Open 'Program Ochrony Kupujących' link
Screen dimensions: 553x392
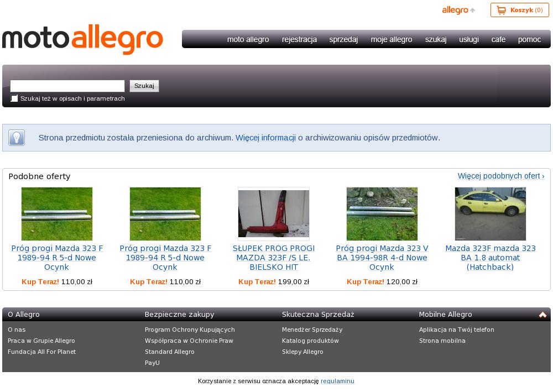coord(190,330)
